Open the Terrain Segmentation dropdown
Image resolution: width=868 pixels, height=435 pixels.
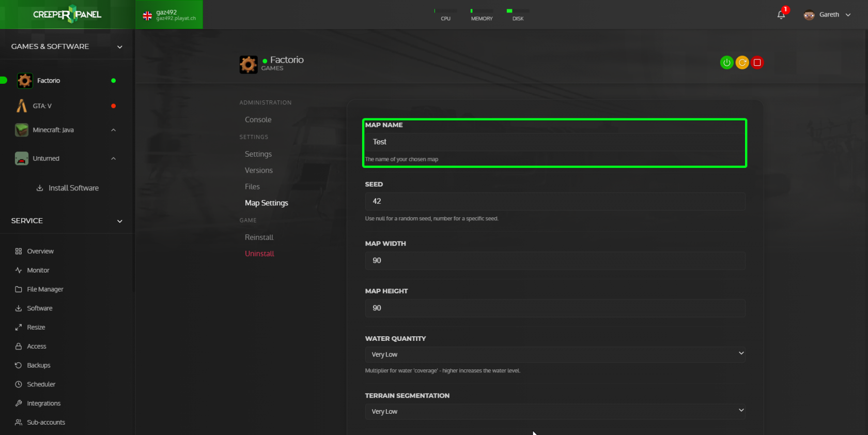[x=555, y=411]
